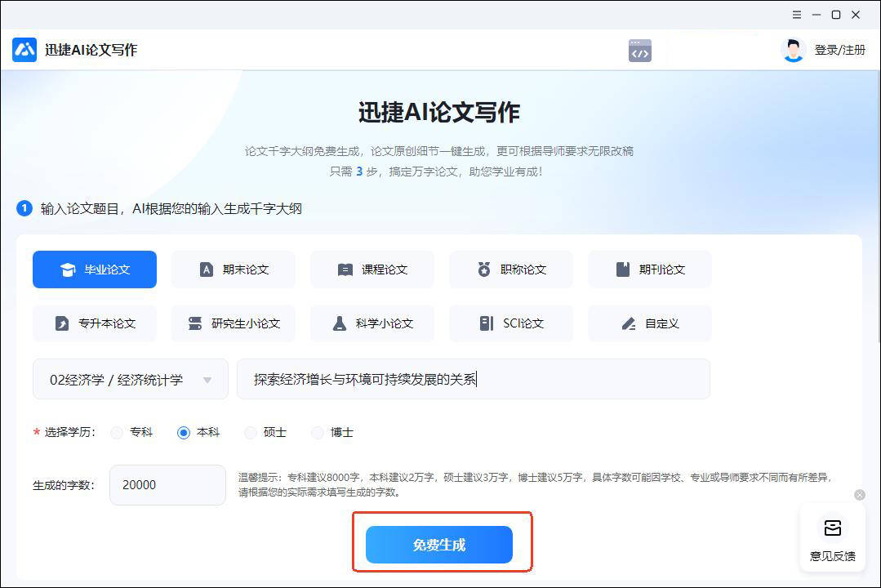Click the medal icon on 职称论文
The width and height of the screenshot is (881, 588).
(x=483, y=269)
